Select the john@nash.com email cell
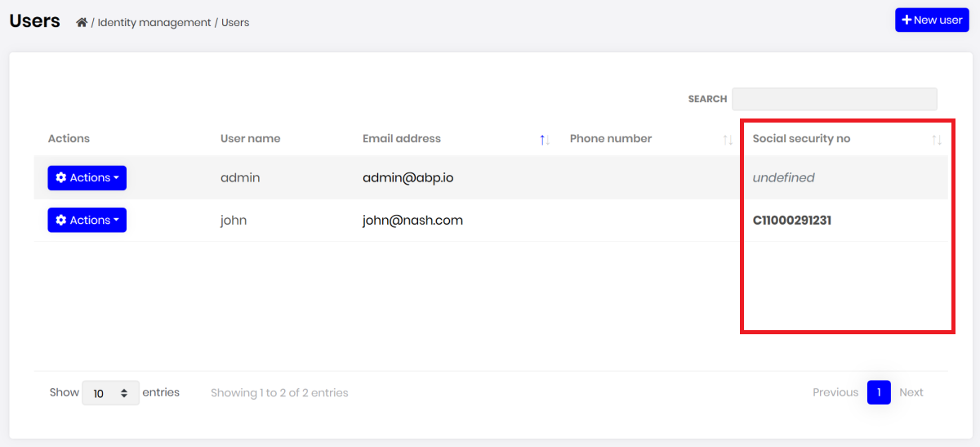Viewport: 980px width, 447px height. tap(412, 221)
